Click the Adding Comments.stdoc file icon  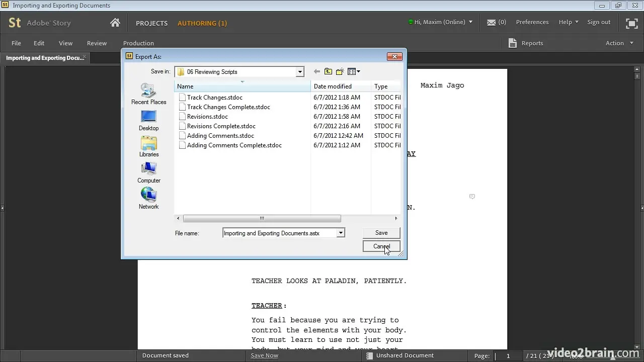[183, 136]
